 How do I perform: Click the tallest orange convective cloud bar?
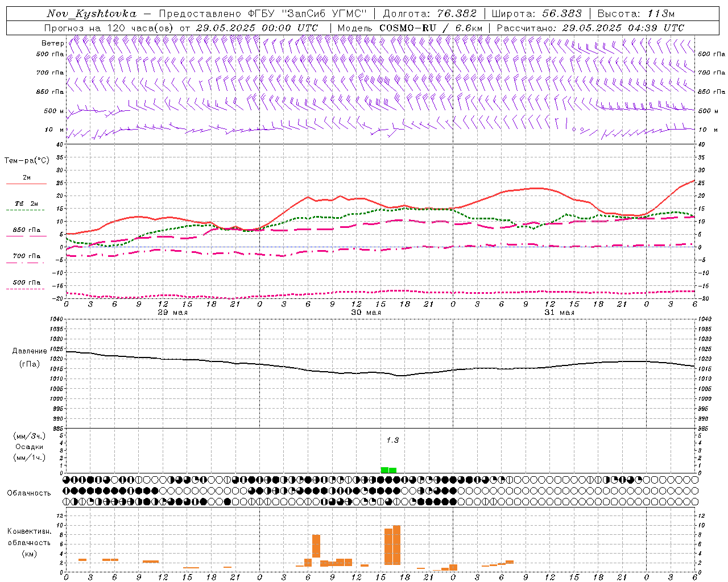pos(396,545)
